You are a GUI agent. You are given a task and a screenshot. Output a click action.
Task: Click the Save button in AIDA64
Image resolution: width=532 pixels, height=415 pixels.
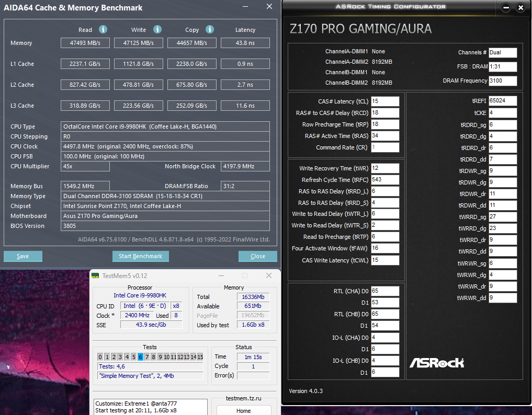tap(23, 256)
